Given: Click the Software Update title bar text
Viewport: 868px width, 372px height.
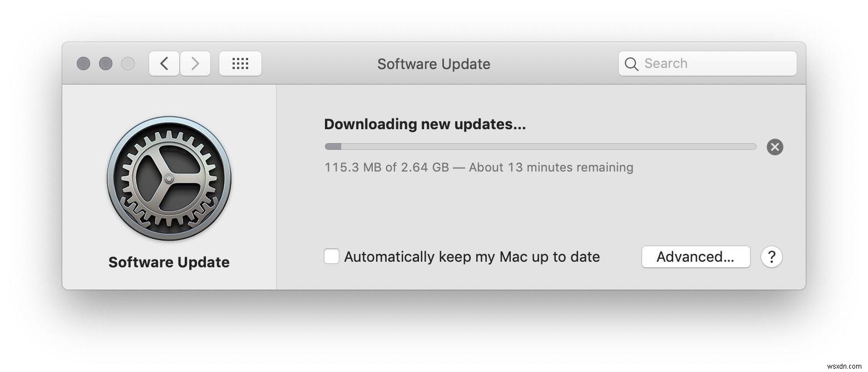Looking at the screenshot, I should point(433,63).
